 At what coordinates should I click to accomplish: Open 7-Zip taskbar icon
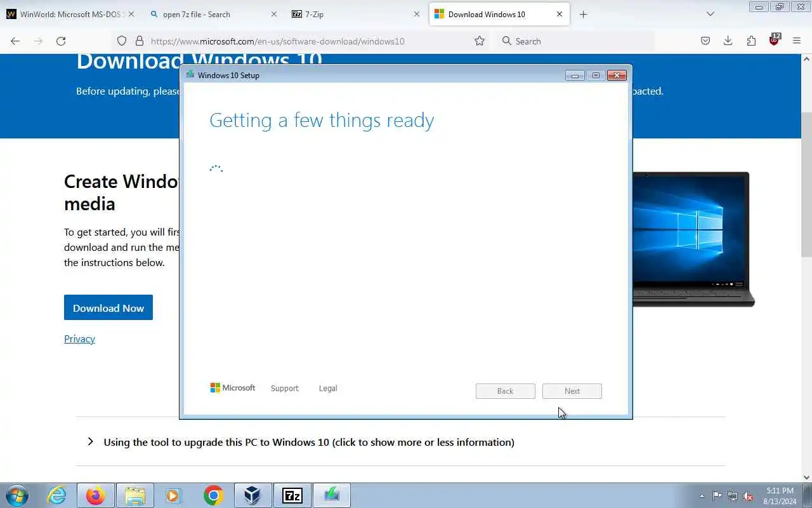coord(292,495)
